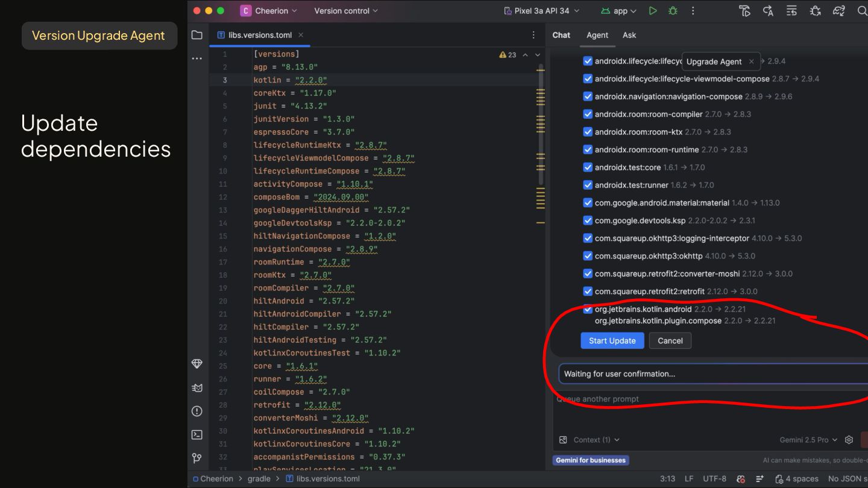Uncheck okhttp3:logging-interceptor dependency

click(588, 238)
